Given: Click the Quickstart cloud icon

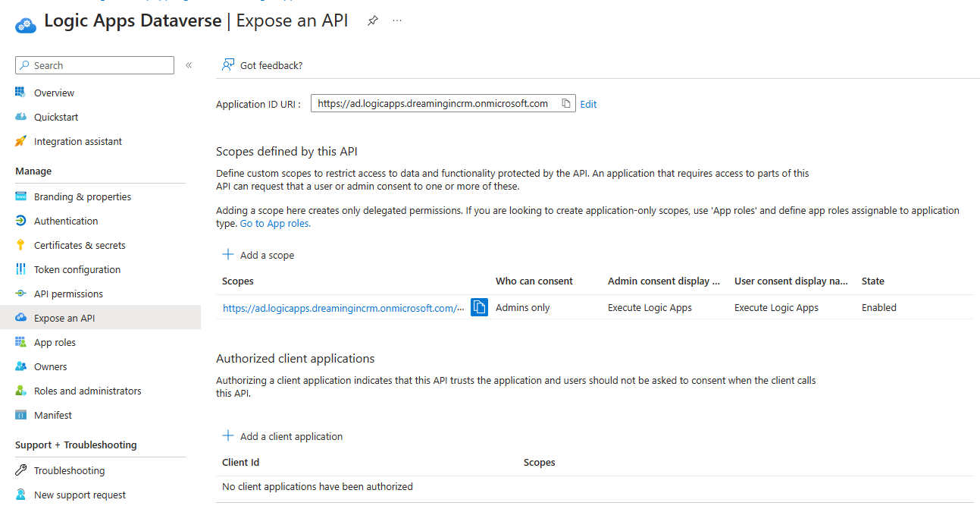Looking at the screenshot, I should tap(20, 117).
